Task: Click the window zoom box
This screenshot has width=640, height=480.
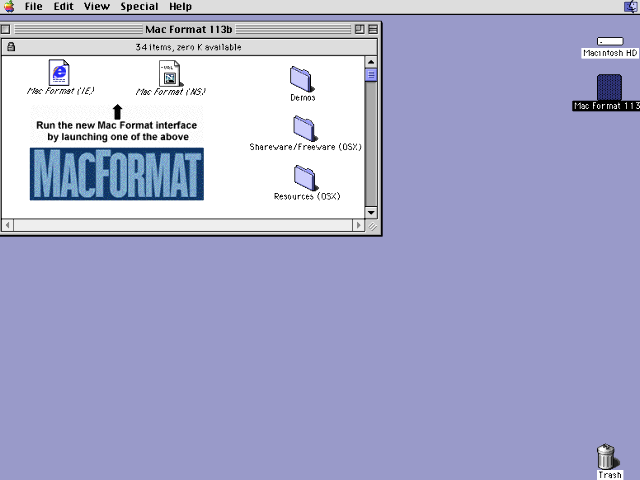Action: (x=359, y=29)
